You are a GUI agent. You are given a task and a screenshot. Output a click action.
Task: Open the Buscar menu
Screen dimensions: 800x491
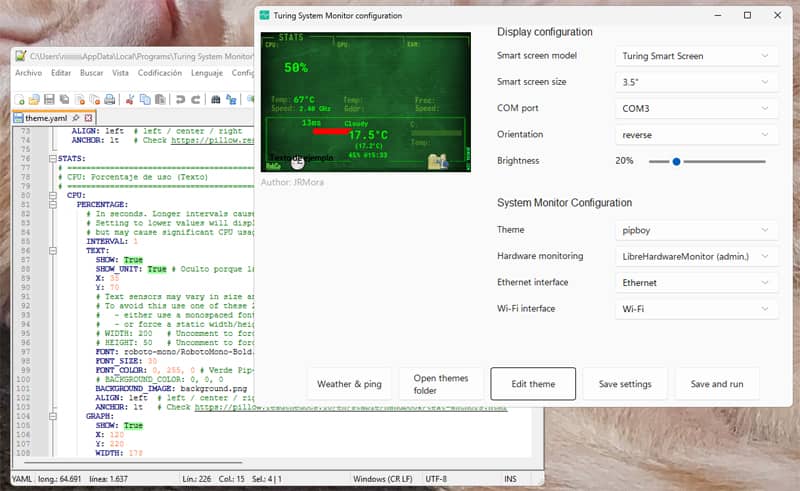(92, 73)
